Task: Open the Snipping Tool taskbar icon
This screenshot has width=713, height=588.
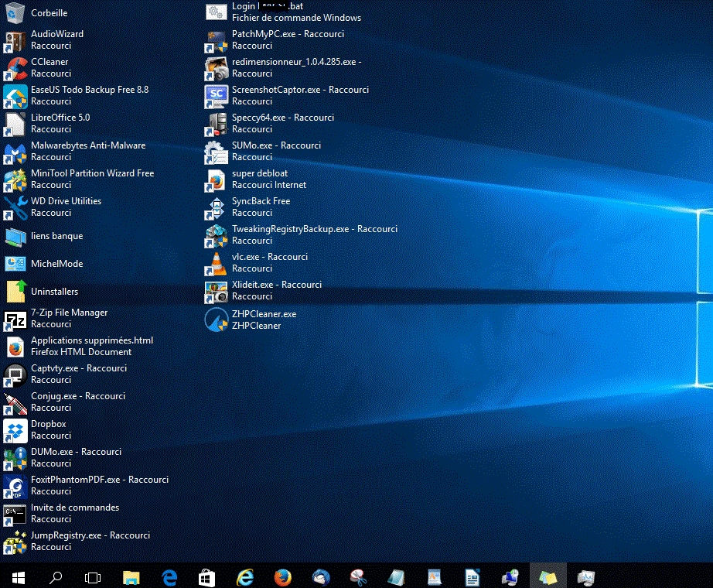Action: tap(359, 577)
